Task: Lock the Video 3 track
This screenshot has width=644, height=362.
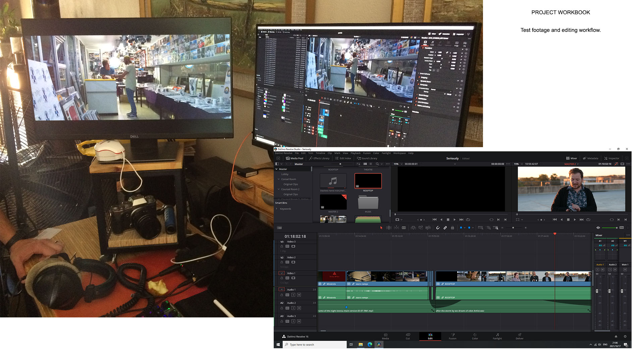Action: pyautogui.click(x=282, y=246)
